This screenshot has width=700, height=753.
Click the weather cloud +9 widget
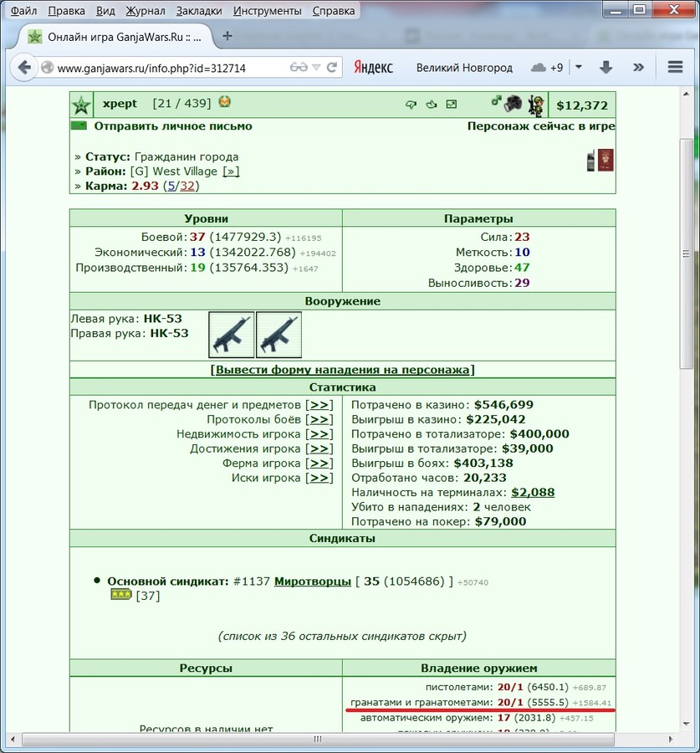547,68
